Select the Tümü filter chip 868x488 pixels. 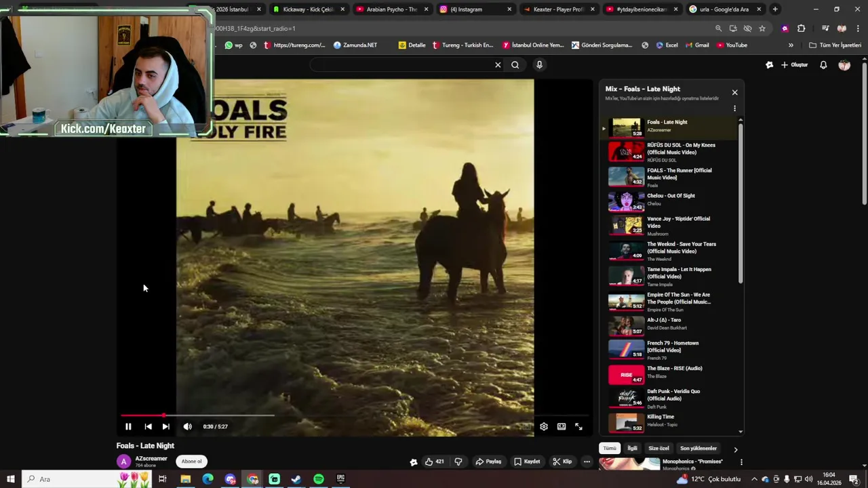pyautogui.click(x=610, y=449)
